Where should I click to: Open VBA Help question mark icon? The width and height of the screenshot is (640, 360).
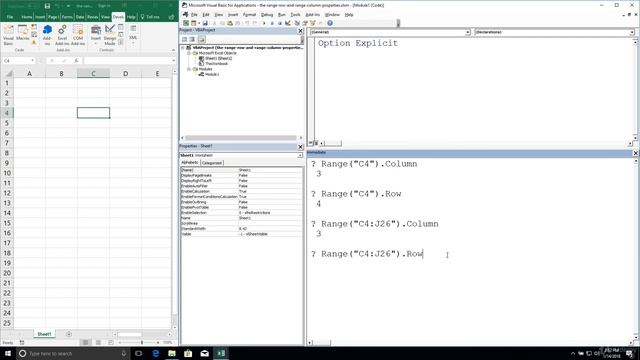click(x=330, y=23)
